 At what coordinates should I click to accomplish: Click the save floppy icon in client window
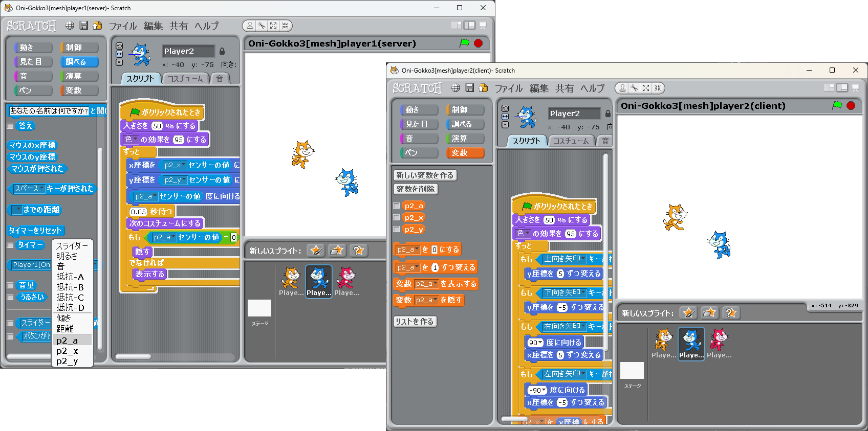point(470,88)
